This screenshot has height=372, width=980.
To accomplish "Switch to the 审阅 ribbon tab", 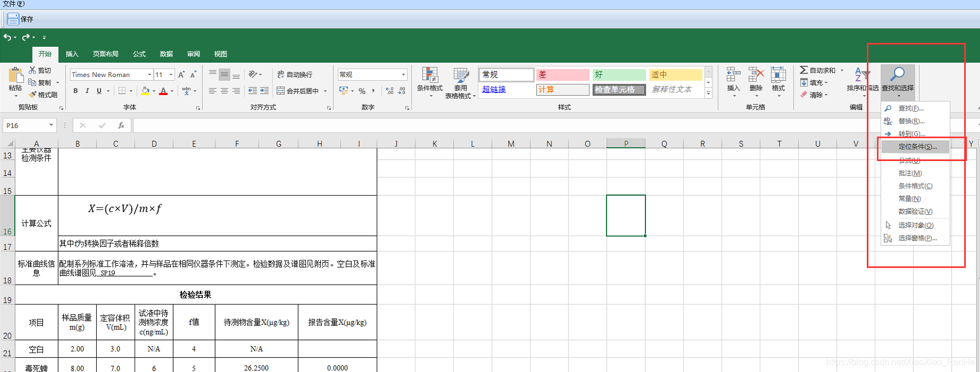I will (x=193, y=54).
